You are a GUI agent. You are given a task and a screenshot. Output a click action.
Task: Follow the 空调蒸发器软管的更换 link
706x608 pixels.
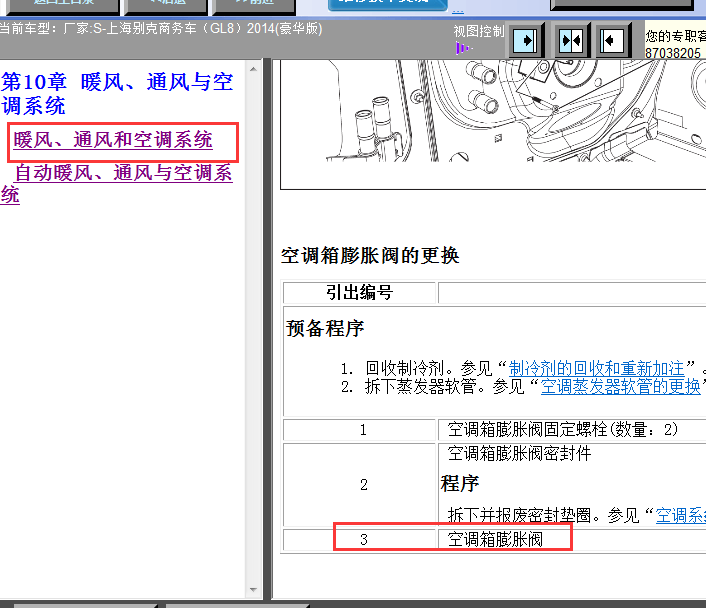pos(621,386)
